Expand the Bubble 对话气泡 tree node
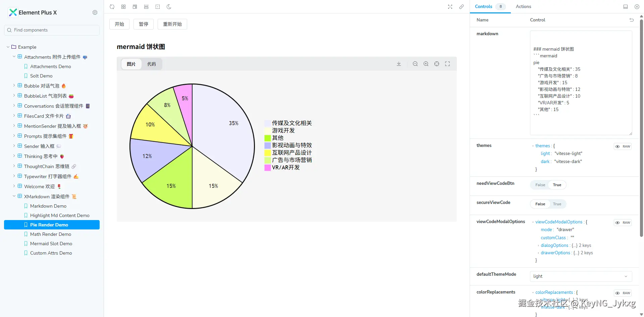This screenshot has width=644, height=317. click(14, 86)
